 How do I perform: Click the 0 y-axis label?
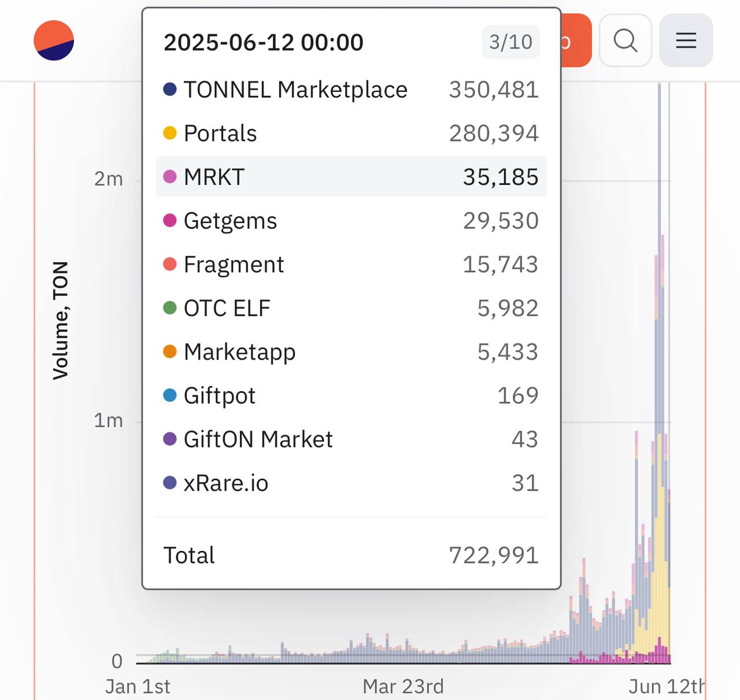coord(117,661)
